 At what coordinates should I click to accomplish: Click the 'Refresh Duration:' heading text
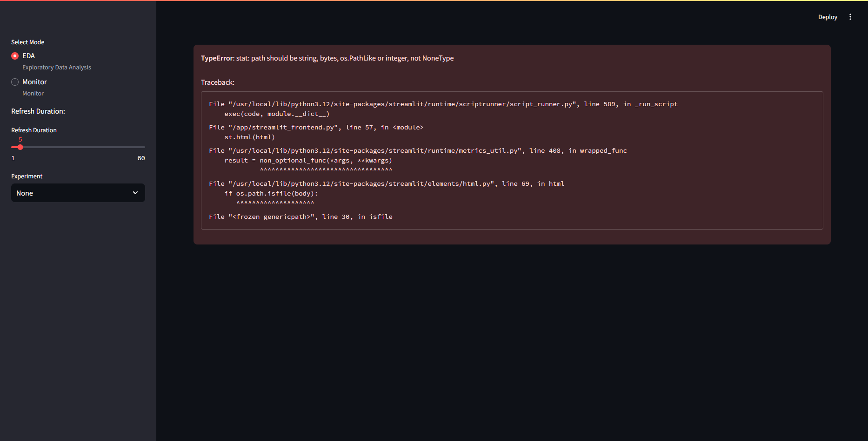[x=38, y=111]
